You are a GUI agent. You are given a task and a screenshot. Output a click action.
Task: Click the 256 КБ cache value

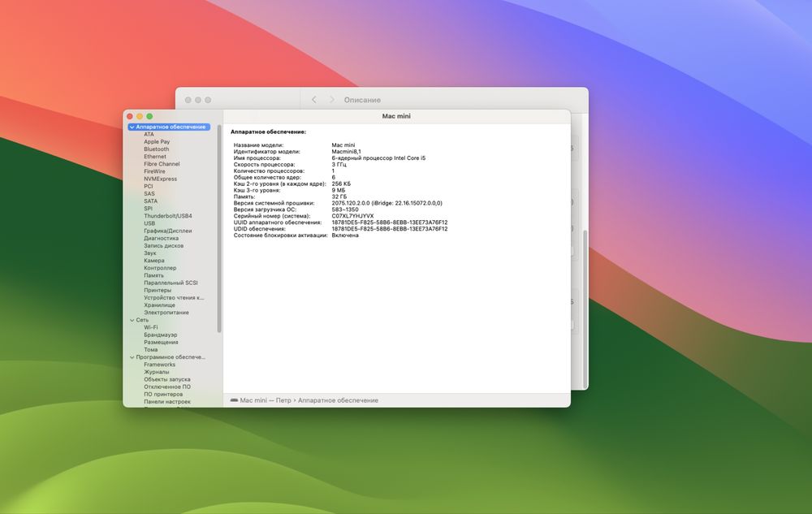pos(341,184)
